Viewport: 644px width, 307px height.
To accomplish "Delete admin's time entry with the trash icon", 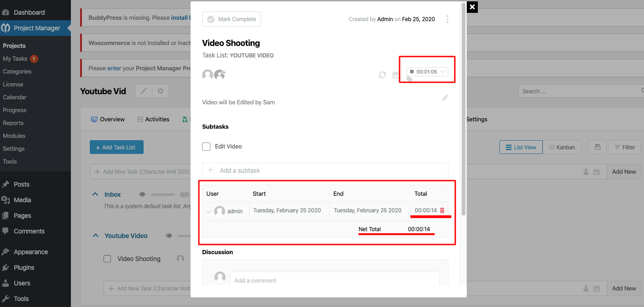I will [442, 210].
